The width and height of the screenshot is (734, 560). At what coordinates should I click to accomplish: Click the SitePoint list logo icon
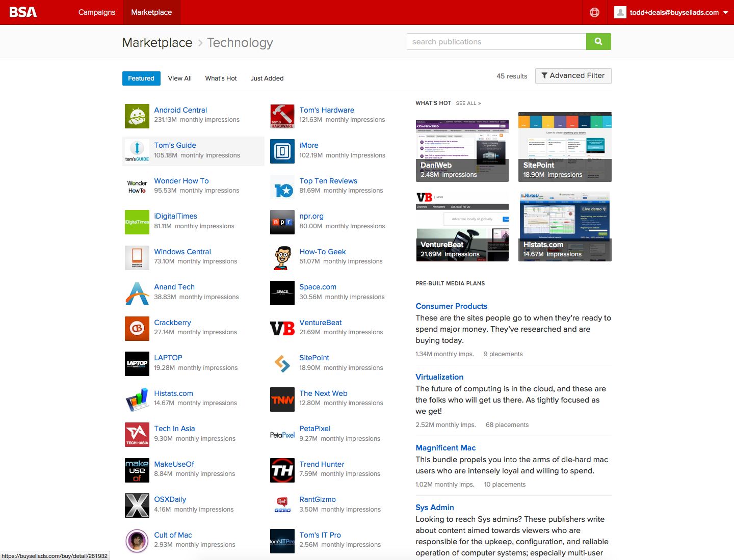(x=282, y=364)
